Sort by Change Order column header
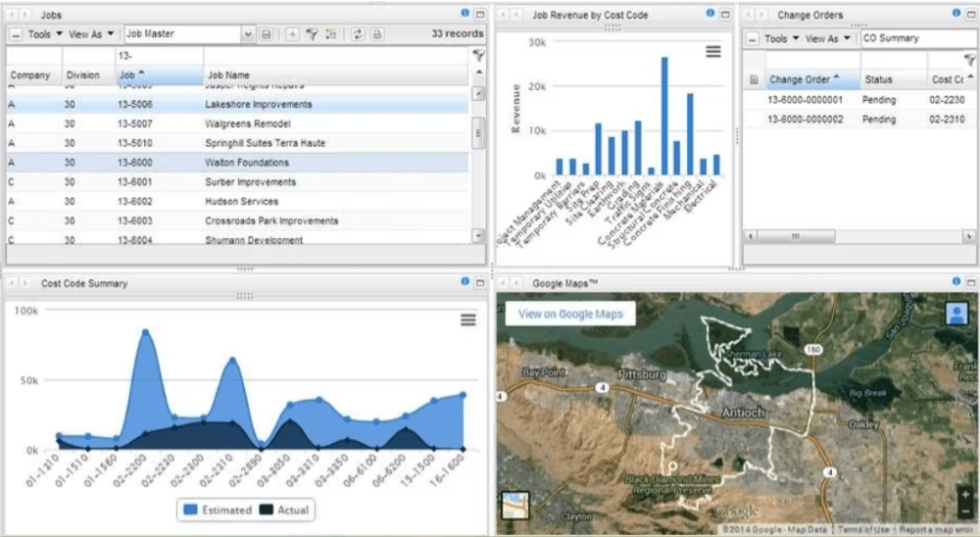This screenshot has width=980, height=537. pos(812,79)
